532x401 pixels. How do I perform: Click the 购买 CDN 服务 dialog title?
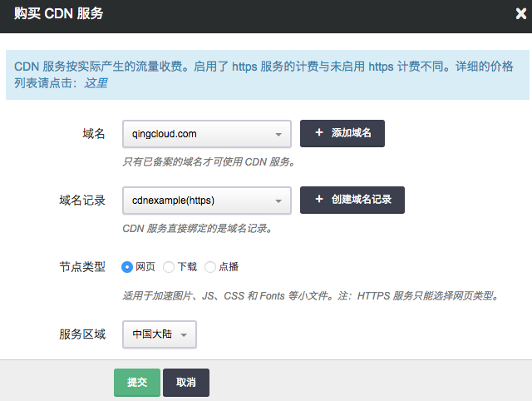coord(57,13)
